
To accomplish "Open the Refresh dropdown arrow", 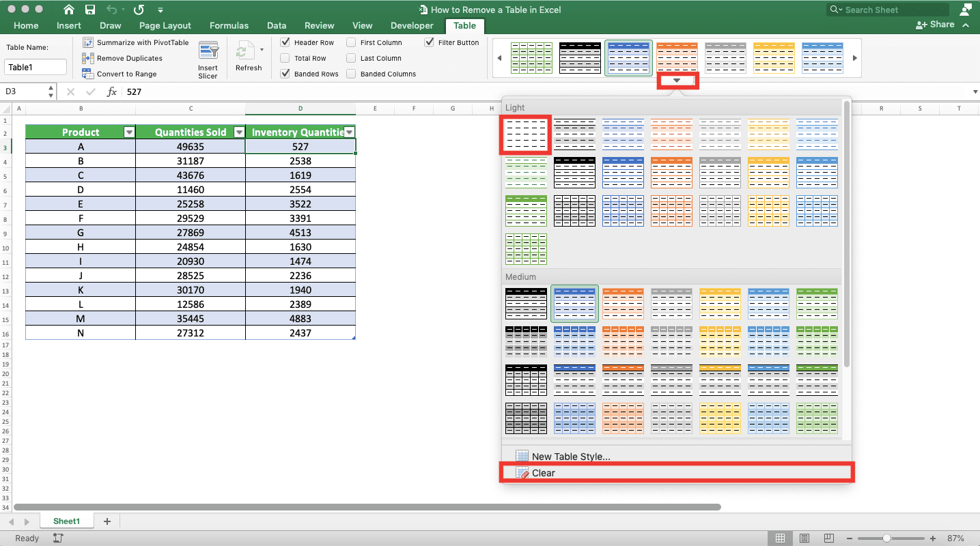I will tap(262, 50).
